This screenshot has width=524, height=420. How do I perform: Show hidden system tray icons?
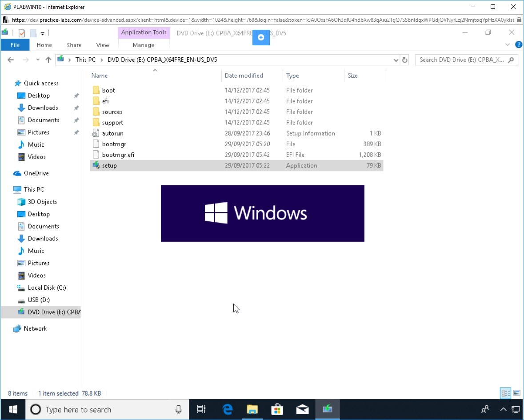pos(503,409)
